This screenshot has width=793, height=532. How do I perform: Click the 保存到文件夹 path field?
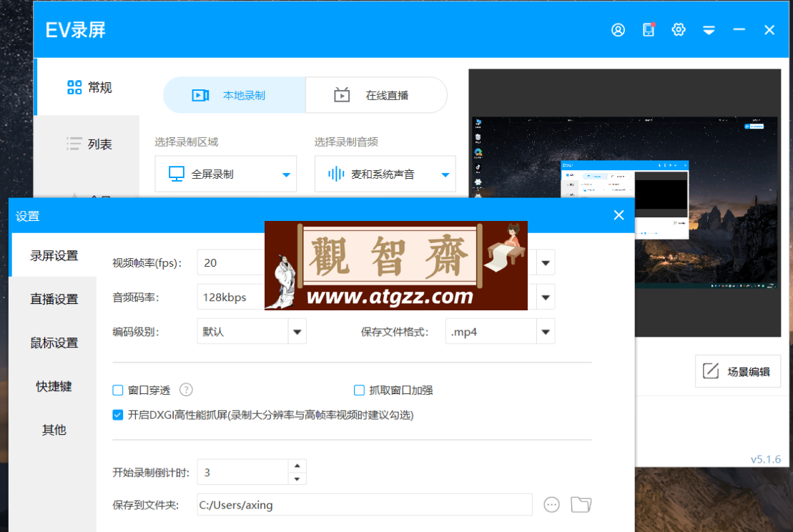365,505
